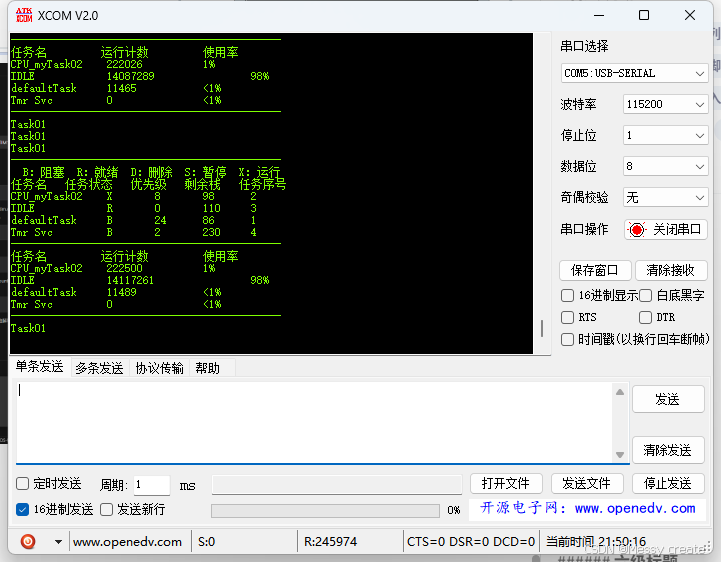
Task: Click the red record icon in status bar
Action: coord(28,541)
